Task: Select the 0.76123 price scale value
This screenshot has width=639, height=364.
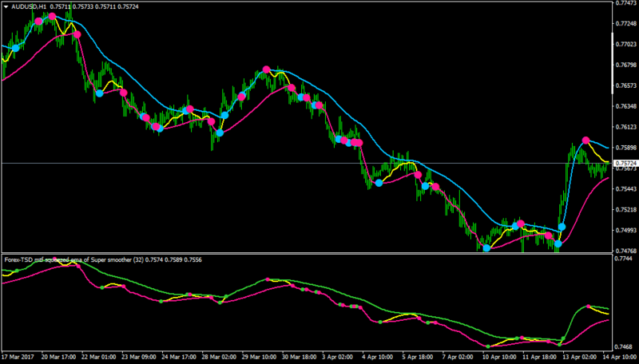Action: click(x=626, y=127)
